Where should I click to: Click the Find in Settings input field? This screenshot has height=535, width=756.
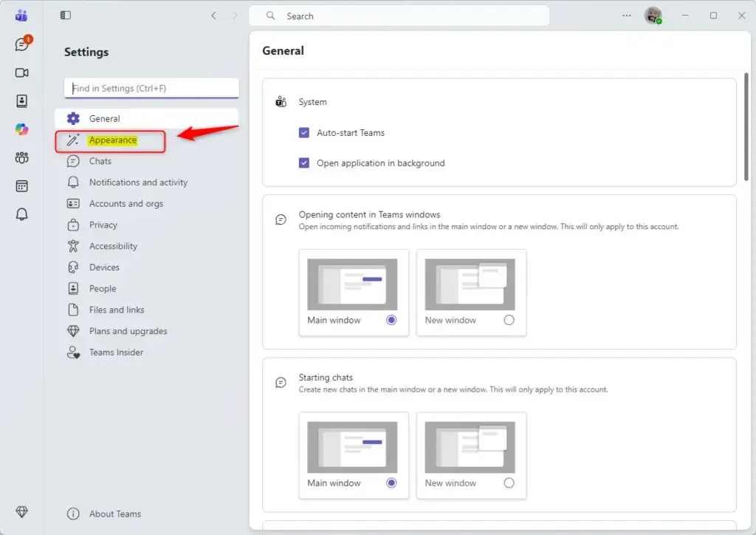pyautogui.click(x=151, y=88)
